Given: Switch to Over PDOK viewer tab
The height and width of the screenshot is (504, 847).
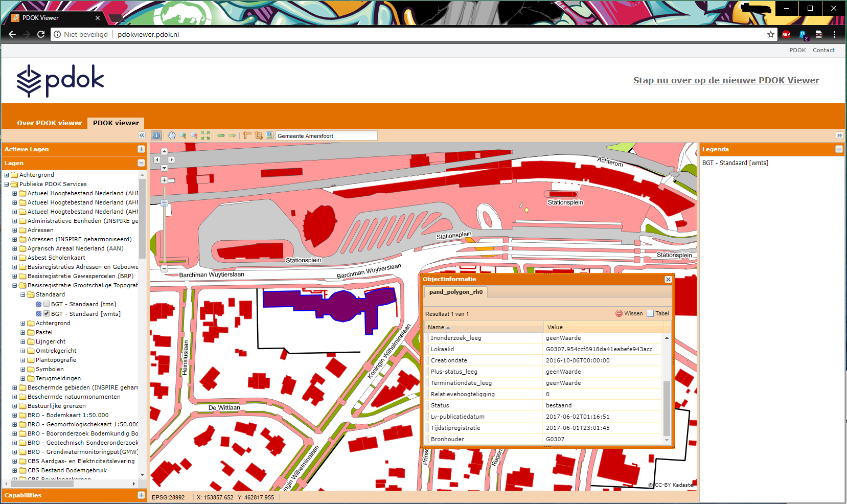Looking at the screenshot, I should point(49,123).
